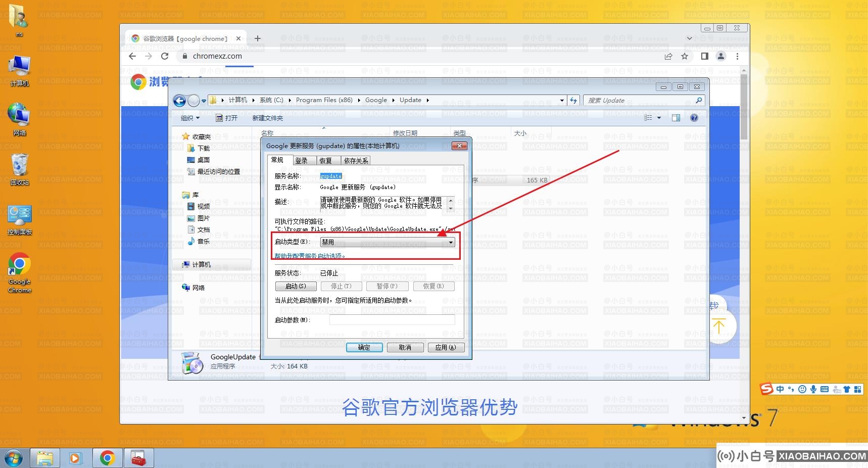
Task: Open the Windows Start button
Action: coord(13,458)
